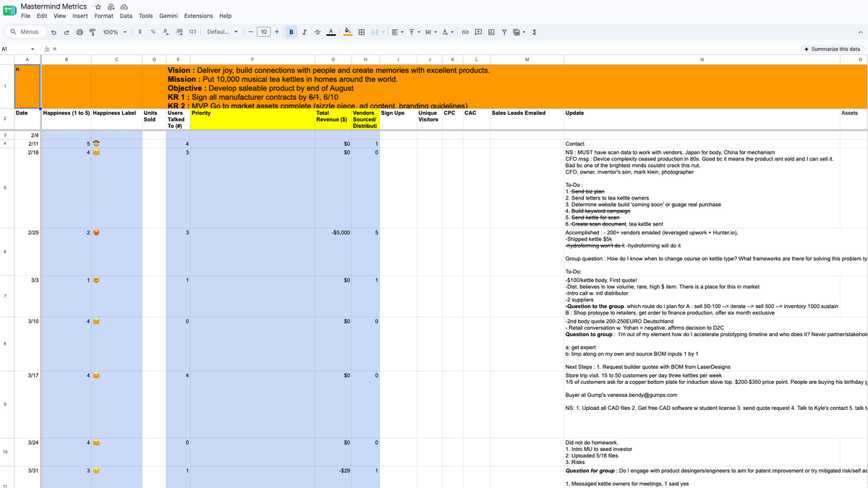Open the Extensions menu

coord(199,16)
